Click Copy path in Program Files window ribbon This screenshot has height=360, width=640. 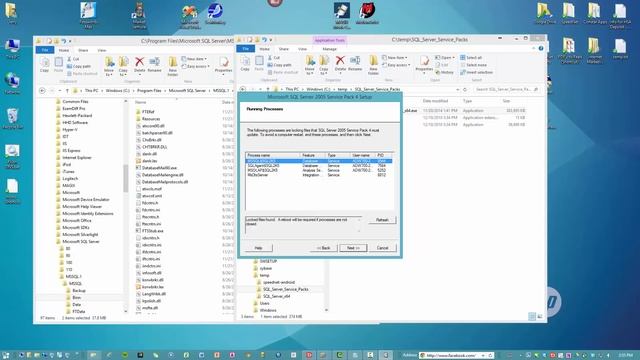(x=78, y=66)
